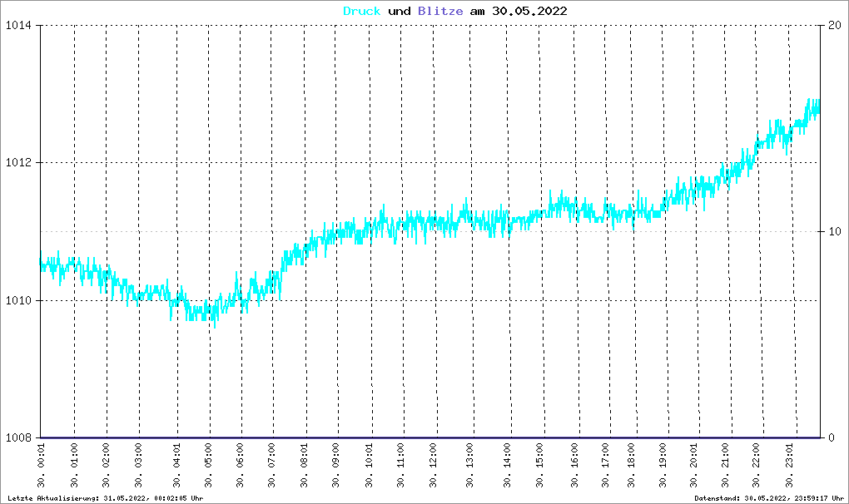Click the "30. 23:01" time axis label

click(x=790, y=466)
